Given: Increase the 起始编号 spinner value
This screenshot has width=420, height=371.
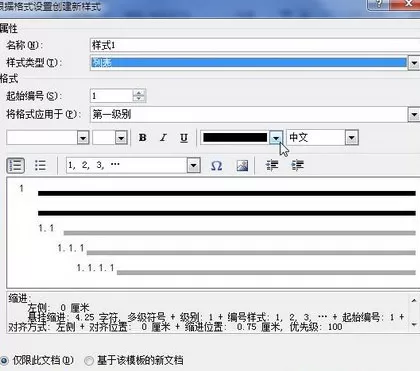Looking at the screenshot, I should [139, 93].
